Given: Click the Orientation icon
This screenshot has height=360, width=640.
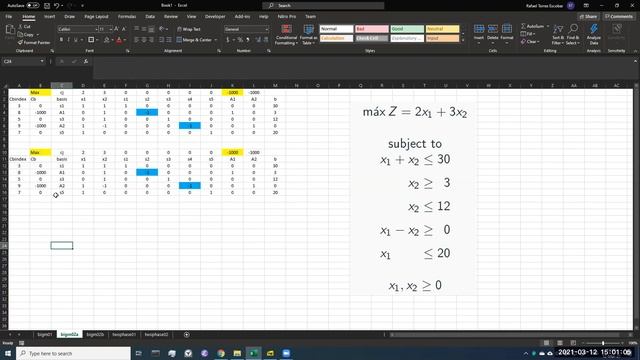Looking at the screenshot, I should tap(162, 29).
